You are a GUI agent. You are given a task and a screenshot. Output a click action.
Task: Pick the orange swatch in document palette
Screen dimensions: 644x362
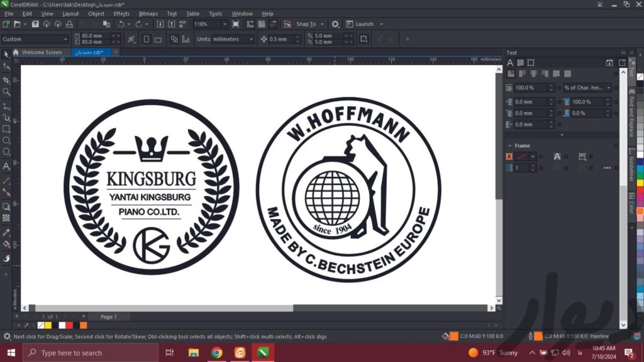pyautogui.click(x=84, y=325)
